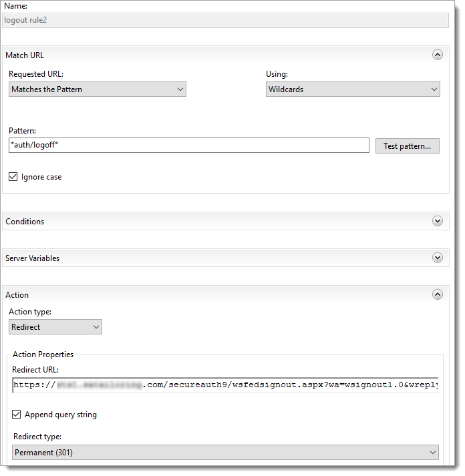
Task: Click the Test pattern... button
Action: coord(407,146)
